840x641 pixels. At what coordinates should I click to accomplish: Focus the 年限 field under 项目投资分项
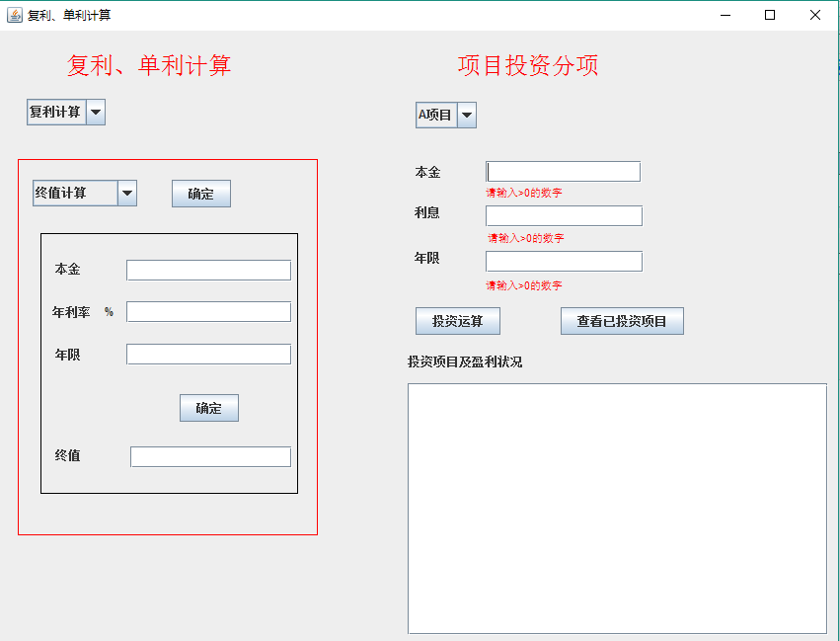(x=564, y=262)
